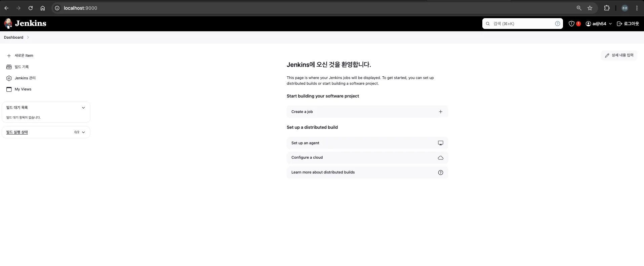Click the 빌드 대기 항목이 없습니다. message
Screen dimensions: 644x266
(24, 117)
